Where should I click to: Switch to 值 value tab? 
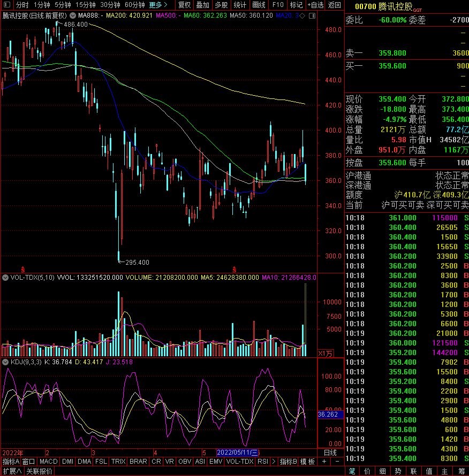[429, 471]
